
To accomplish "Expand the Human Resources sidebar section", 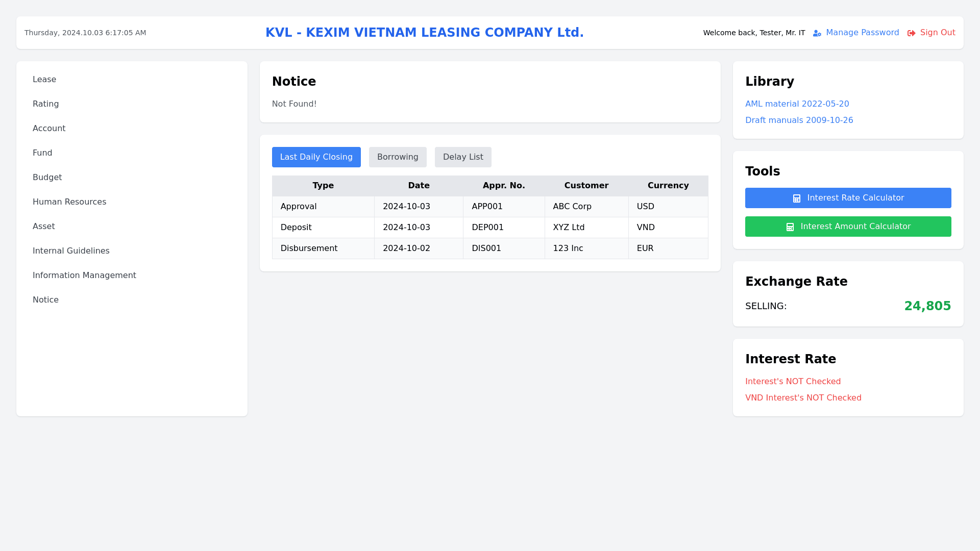I will point(69,202).
